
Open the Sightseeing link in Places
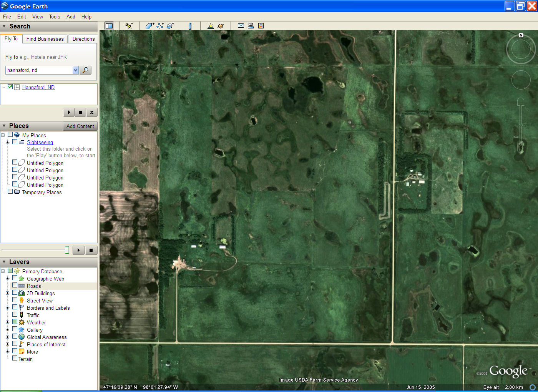click(x=40, y=142)
